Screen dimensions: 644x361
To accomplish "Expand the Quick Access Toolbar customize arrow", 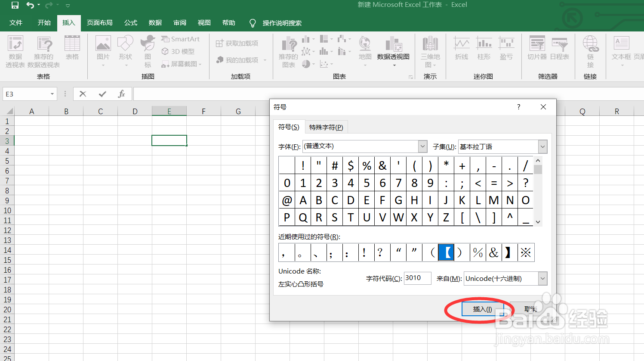I will 68,6.
